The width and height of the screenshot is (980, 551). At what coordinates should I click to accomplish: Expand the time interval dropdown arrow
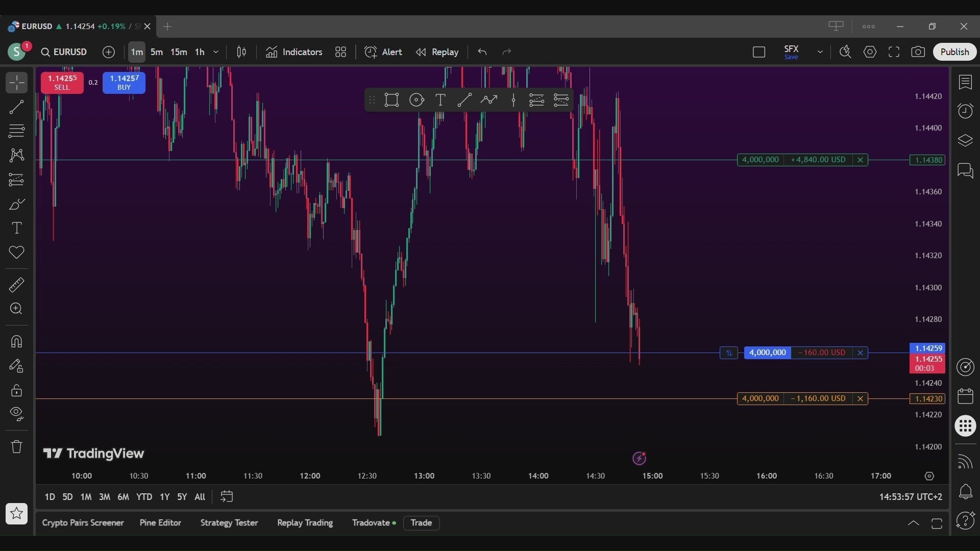point(216,52)
